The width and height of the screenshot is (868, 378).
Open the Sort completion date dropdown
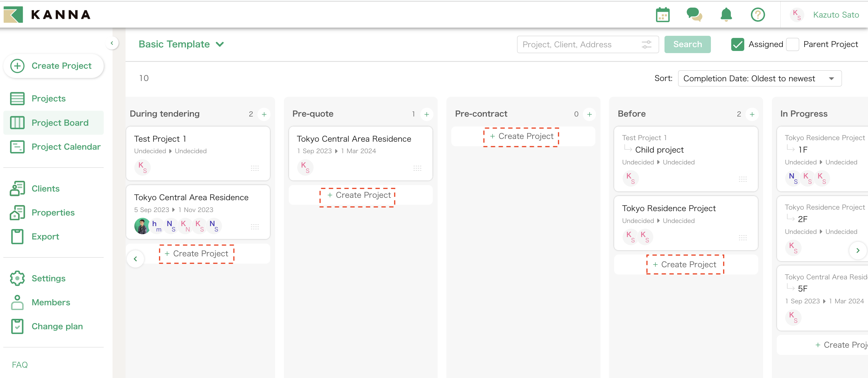tap(759, 79)
